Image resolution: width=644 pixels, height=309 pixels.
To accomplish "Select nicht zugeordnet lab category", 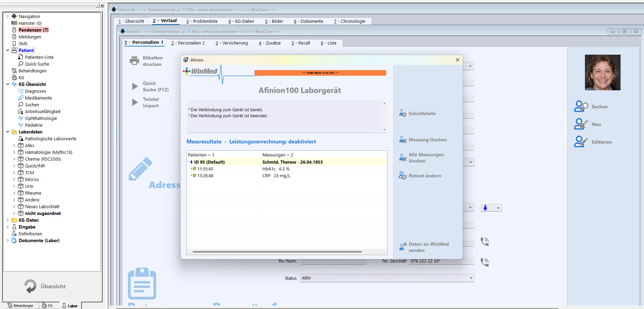I will [x=43, y=213].
